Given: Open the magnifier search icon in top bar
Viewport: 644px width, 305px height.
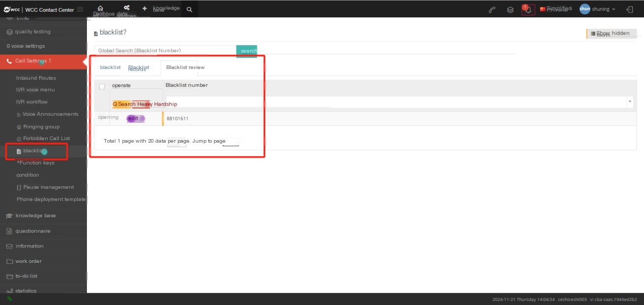Looking at the screenshot, I should pyautogui.click(x=189, y=9).
